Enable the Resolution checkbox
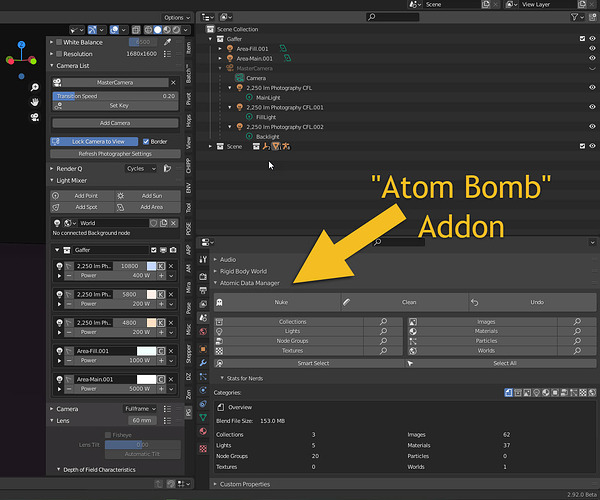The height and width of the screenshot is (500, 600). point(59,54)
